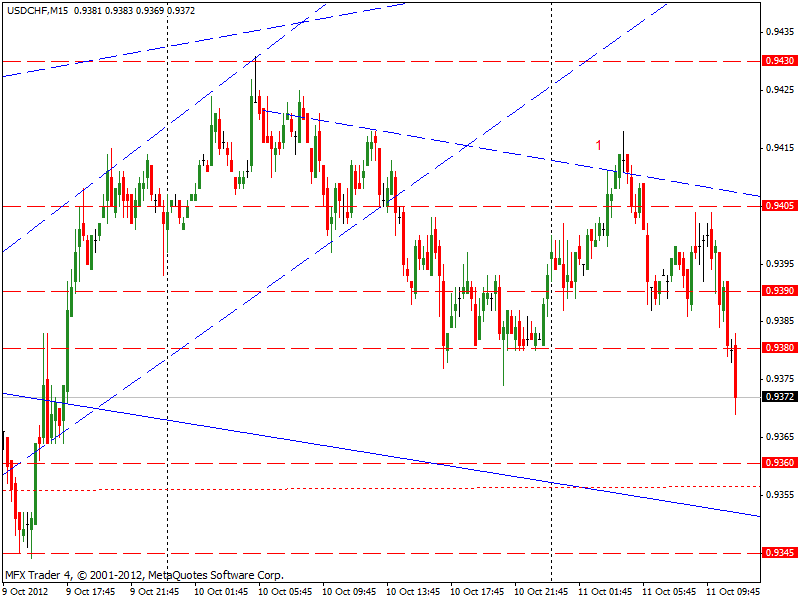Click the 0.9365 price scale value

click(x=780, y=437)
